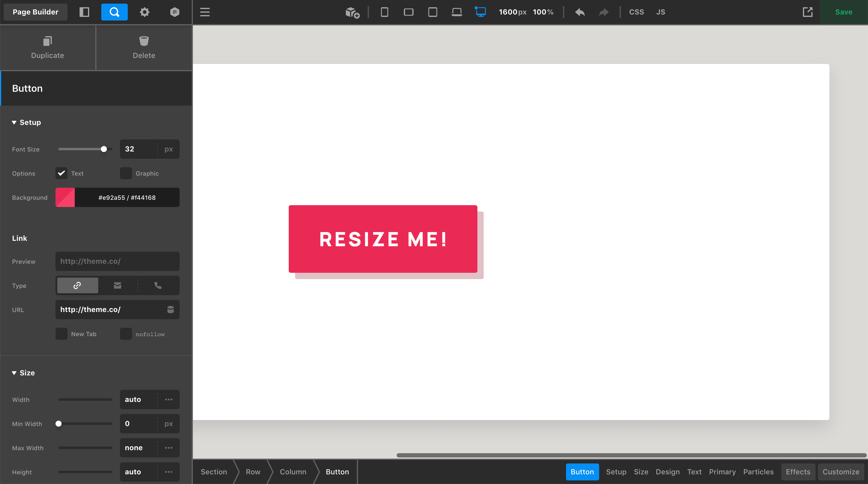868x484 pixels.
Task: Select the laptop preview size
Action: 457,12
